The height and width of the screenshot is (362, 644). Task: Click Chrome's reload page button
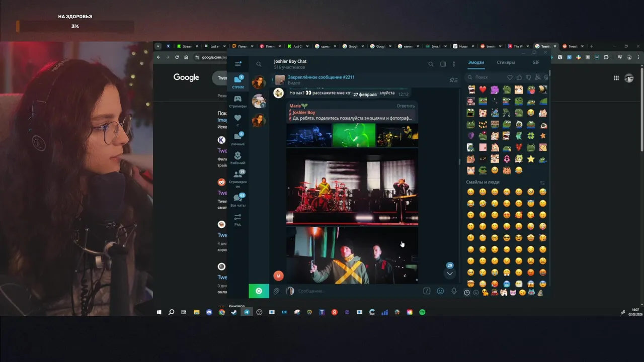[177, 57]
